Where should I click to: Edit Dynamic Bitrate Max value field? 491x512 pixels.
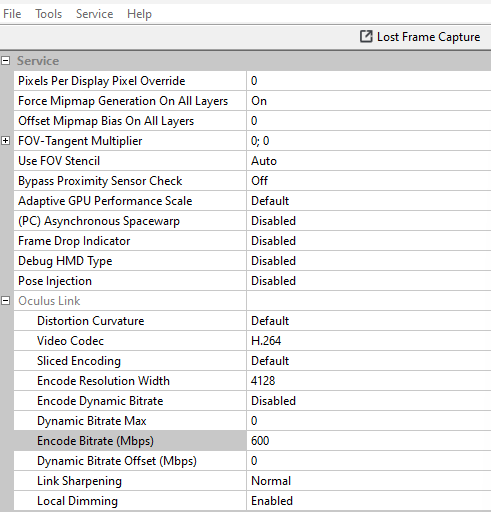[369, 421]
